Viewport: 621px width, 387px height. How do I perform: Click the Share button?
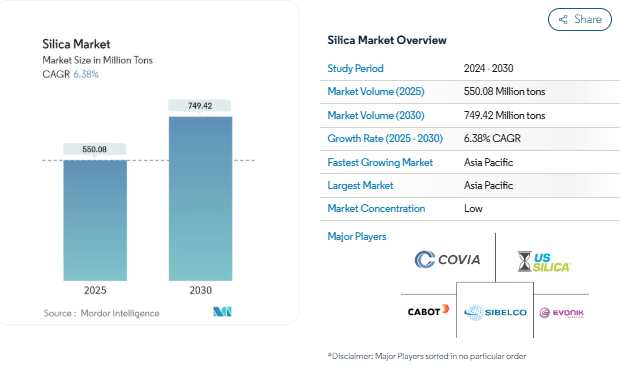579,19
